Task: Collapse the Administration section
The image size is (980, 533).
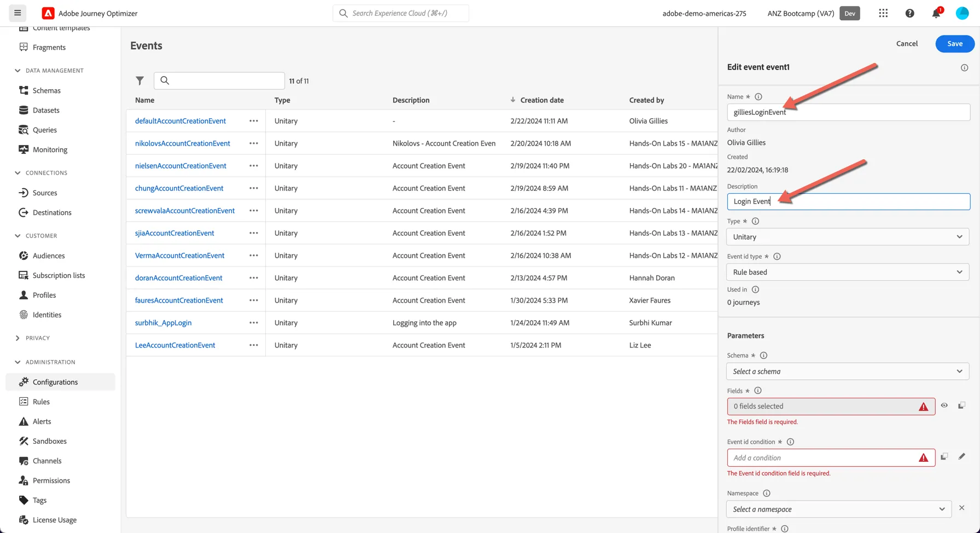Action: click(17, 362)
